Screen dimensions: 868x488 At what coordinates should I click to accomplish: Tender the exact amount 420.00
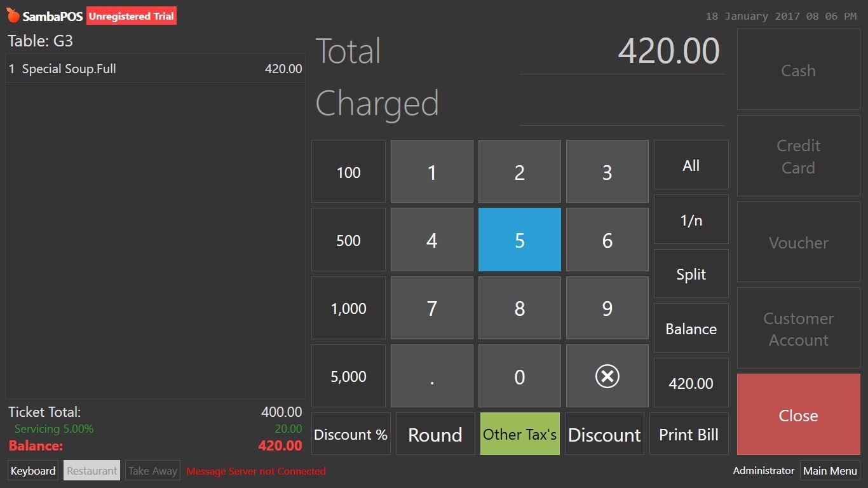point(691,383)
